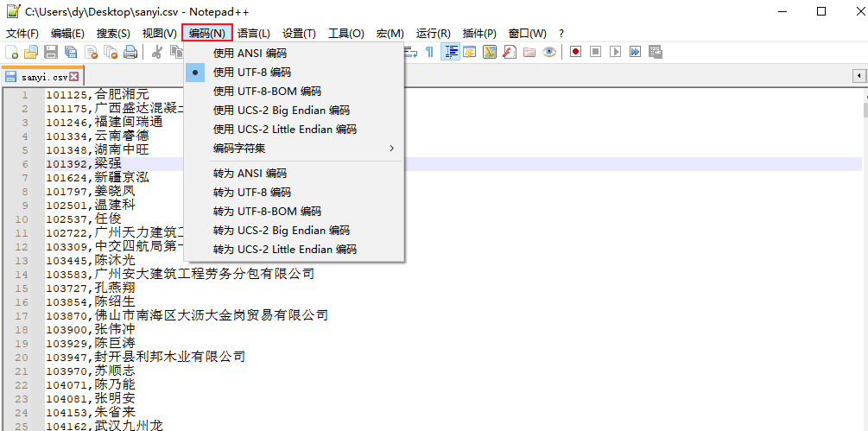Select 转为 UTF-8-BOM 编码 menu entry
This screenshot has height=431, width=868.
pos(294,212)
